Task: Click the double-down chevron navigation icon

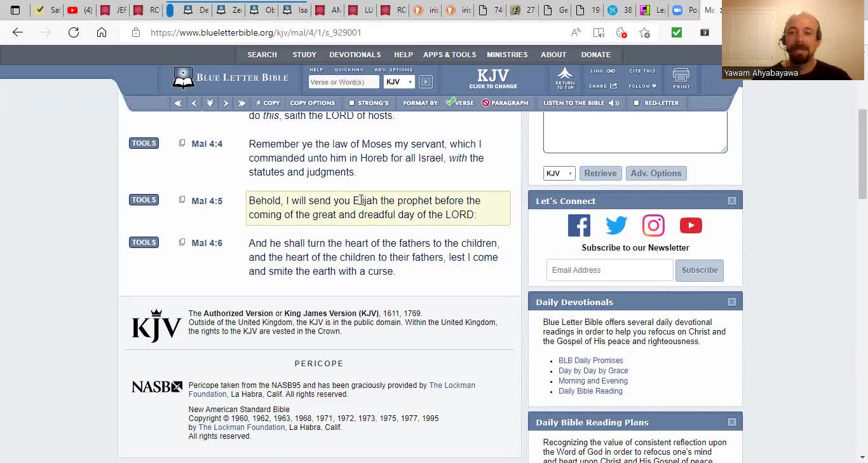Action: (210, 103)
